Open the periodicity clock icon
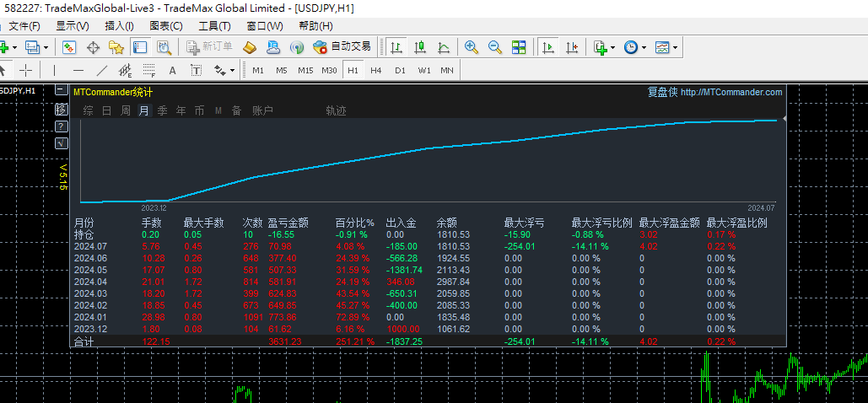 pos(630,47)
